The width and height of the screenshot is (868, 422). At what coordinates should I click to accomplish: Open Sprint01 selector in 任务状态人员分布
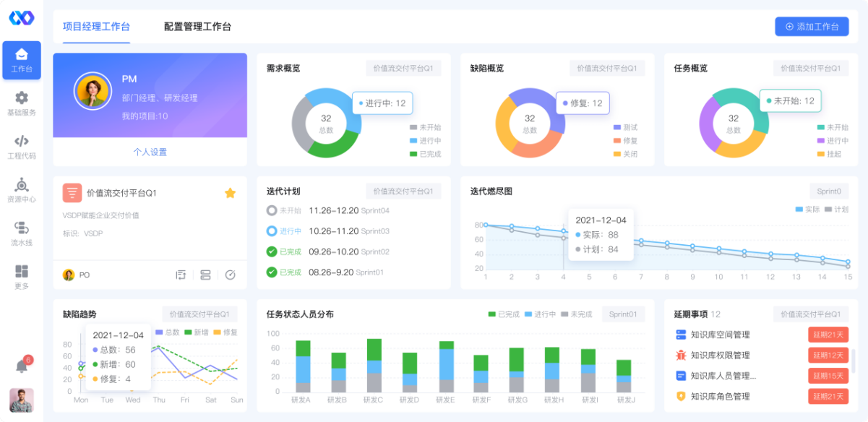[623, 314]
